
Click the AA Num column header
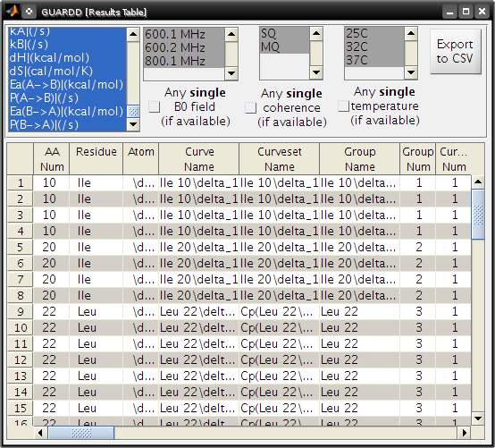click(52, 159)
